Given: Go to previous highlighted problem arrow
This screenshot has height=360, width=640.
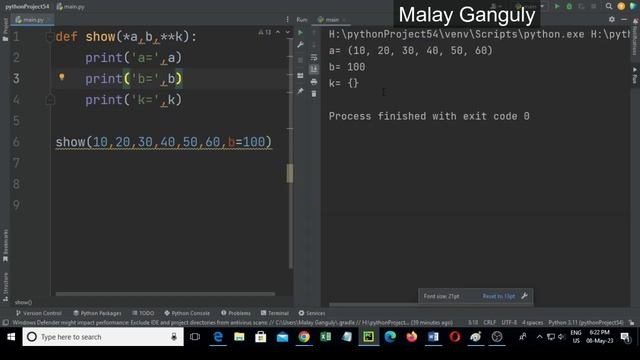Looking at the screenshot, I should [278, 32].
